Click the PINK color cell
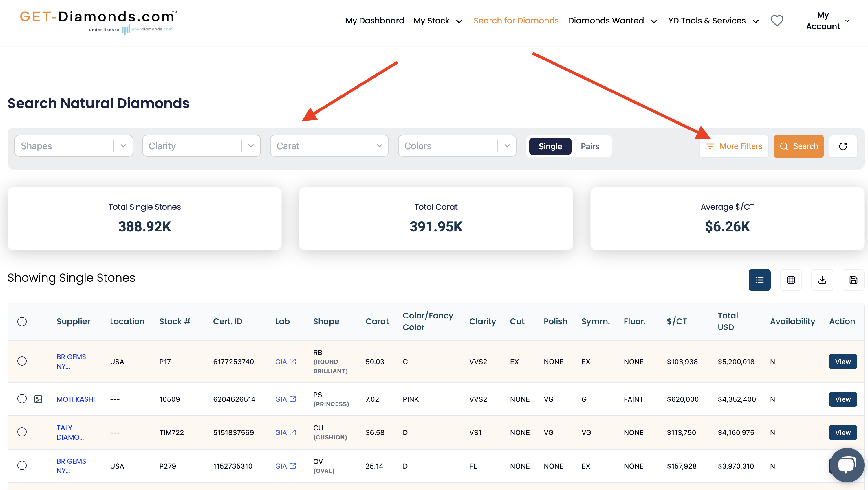Viewport: 868px width, 490px height. (411, 399)
